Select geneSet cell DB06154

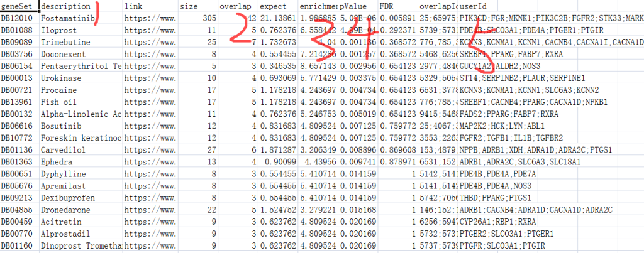point(19,66)
